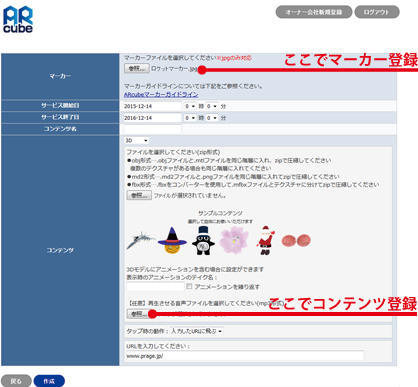
Task: Open the ARcube marker guideline link
Action: click(x=161, y=95)
